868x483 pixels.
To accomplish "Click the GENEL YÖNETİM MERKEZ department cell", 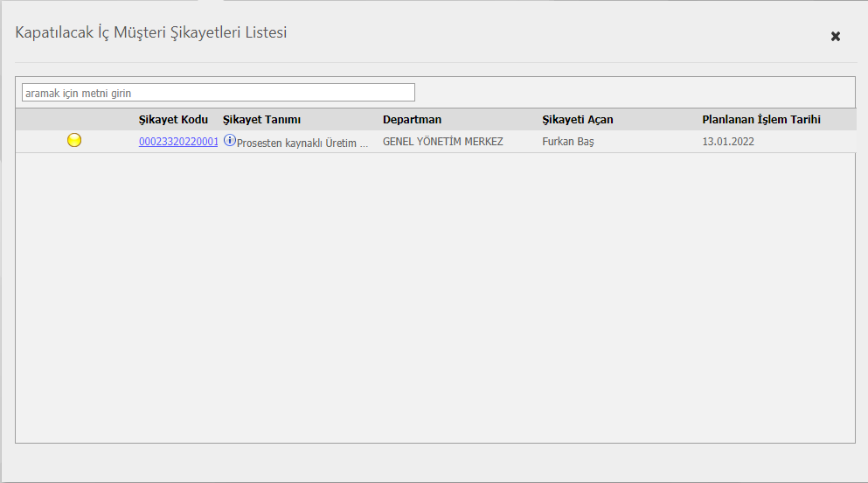I will 443,142.
